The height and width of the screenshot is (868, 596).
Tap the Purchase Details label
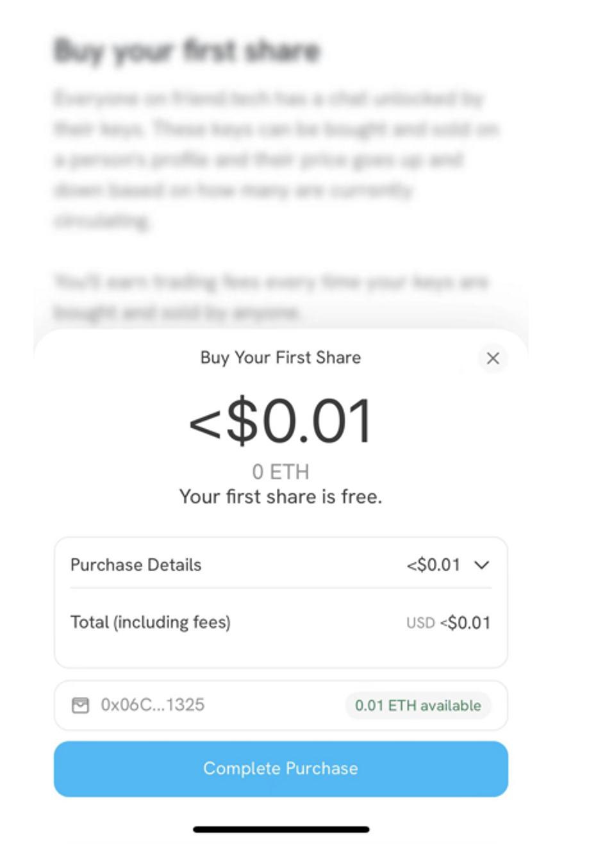(x=136, y=565)
